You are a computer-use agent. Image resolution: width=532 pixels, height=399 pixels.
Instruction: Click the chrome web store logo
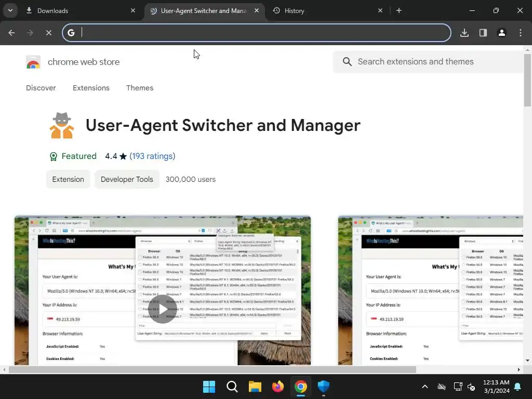tap(33, 62)
